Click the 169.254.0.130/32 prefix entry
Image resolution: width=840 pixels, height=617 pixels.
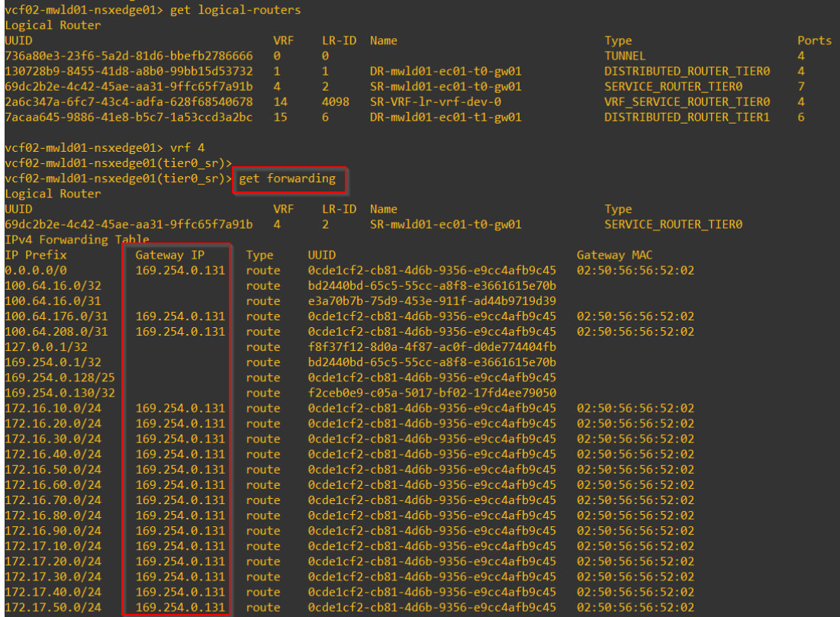tap(59, 393)
